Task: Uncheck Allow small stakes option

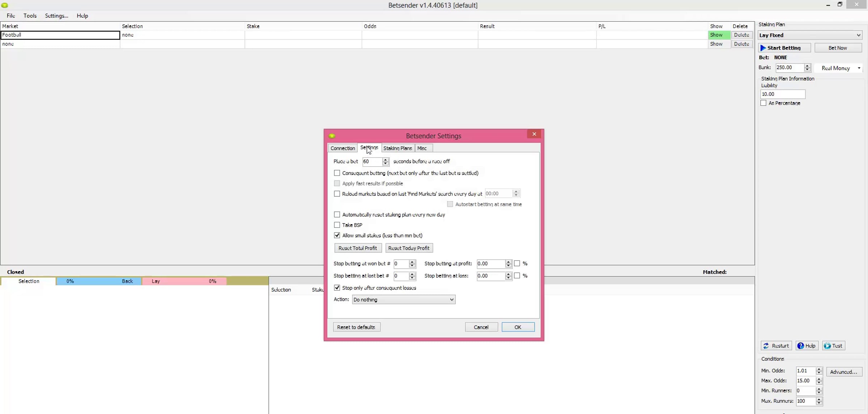Action: tap(337, 235)
